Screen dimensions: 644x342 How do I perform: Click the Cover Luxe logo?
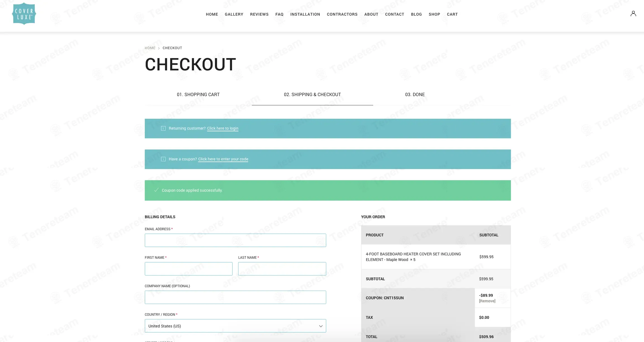(24, 14)
